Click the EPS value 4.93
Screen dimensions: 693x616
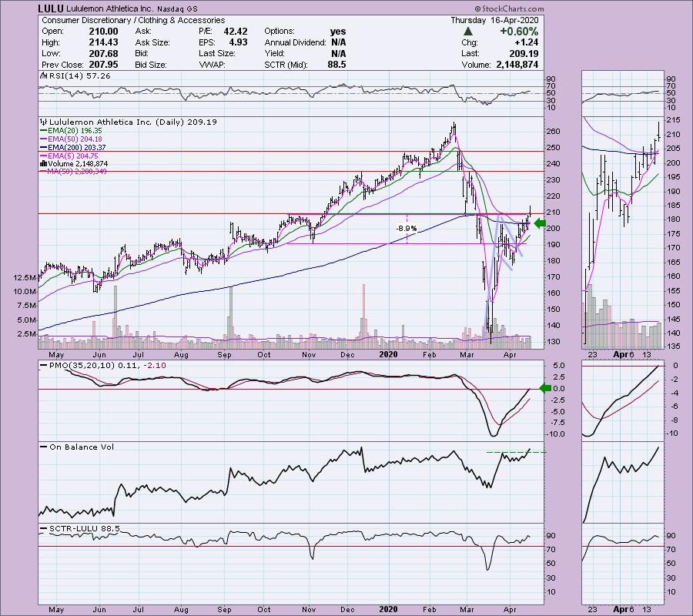click(x=238, y=42)
